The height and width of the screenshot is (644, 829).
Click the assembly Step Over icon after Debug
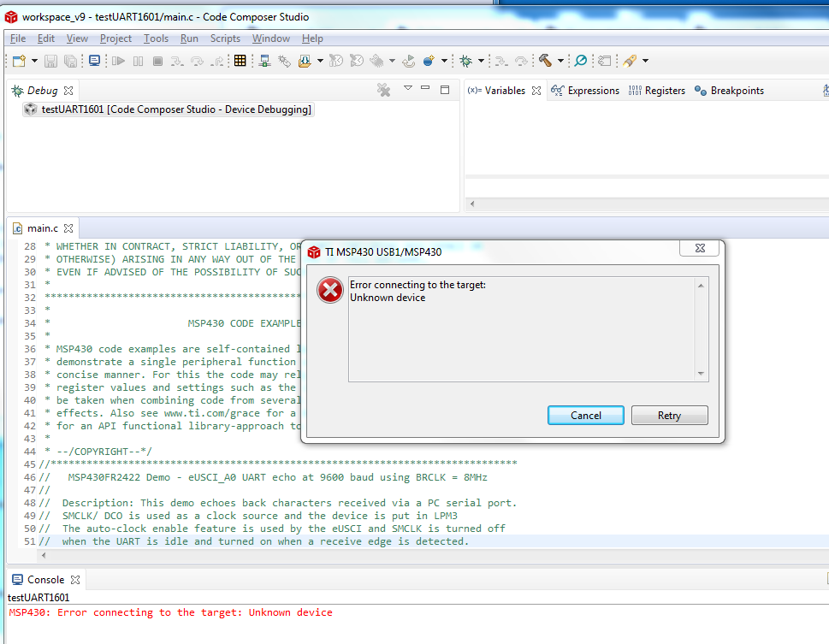[x=521, y=61]
